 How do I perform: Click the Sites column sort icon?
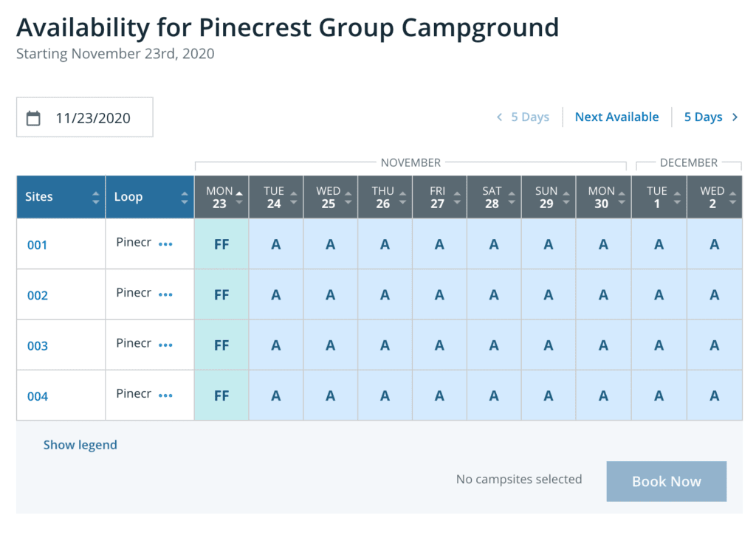(x=95, y=196)
